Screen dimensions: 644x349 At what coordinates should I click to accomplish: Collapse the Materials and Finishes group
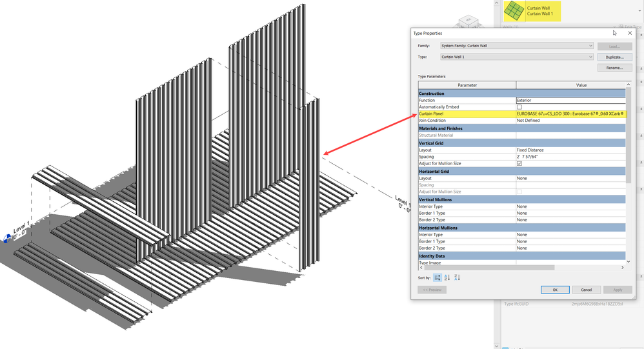click(521, 128)
